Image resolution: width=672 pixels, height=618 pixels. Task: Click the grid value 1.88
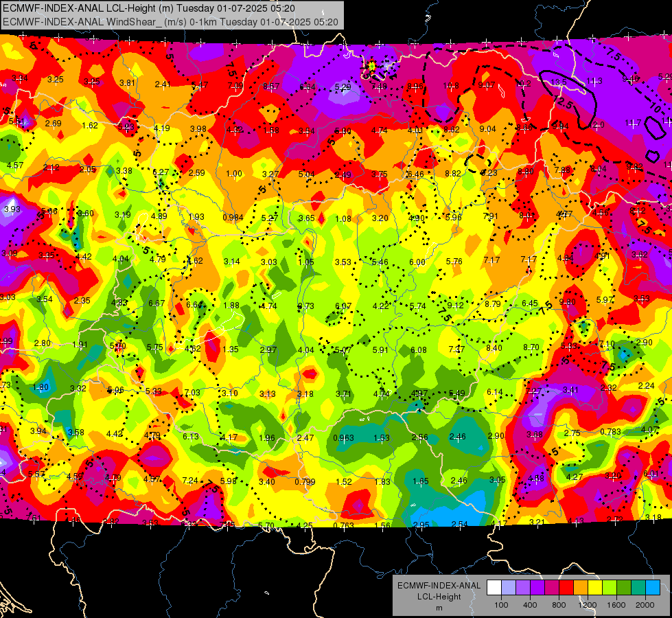[x=231, y=306]
